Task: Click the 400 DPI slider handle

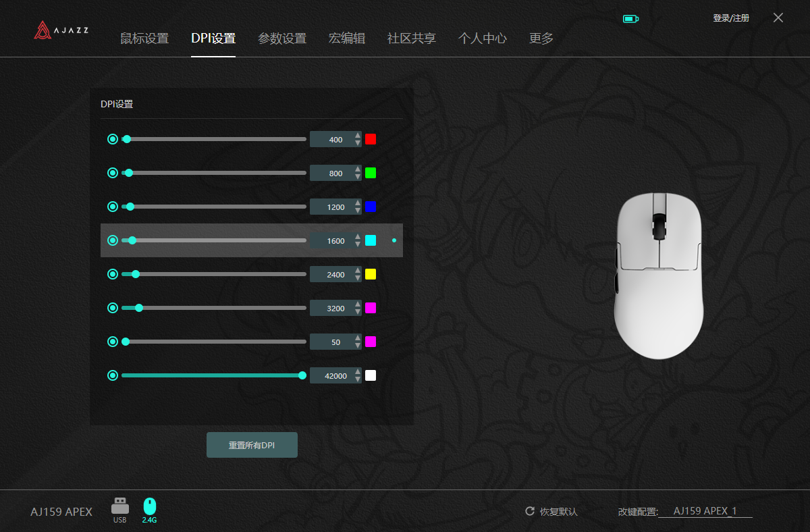Action: click(x=126, y=139)
